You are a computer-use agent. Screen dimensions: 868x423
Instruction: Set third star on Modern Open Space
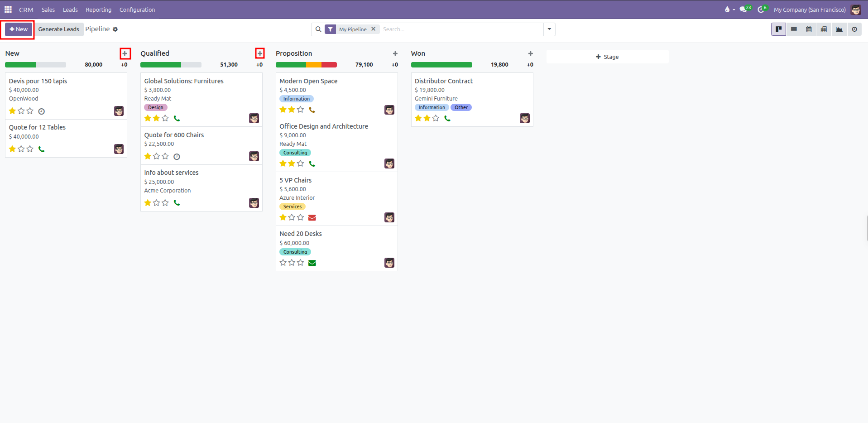301,110
